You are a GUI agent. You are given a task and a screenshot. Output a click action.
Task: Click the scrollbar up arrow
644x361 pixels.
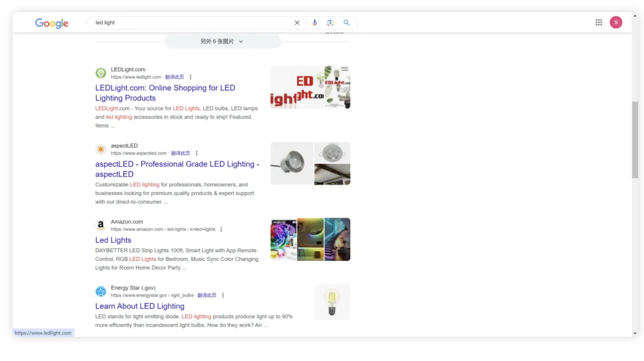[x=635, y=16]
